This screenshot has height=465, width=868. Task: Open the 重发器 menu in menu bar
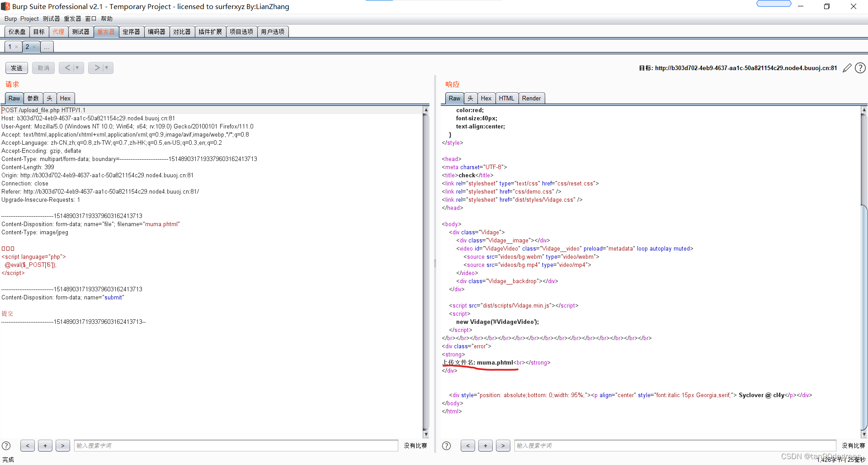[72, 19]
